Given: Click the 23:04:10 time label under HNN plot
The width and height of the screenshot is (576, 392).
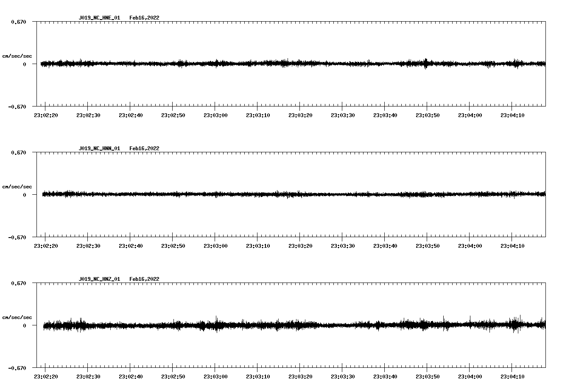Looking at the screenshot, I should point(512,246).
